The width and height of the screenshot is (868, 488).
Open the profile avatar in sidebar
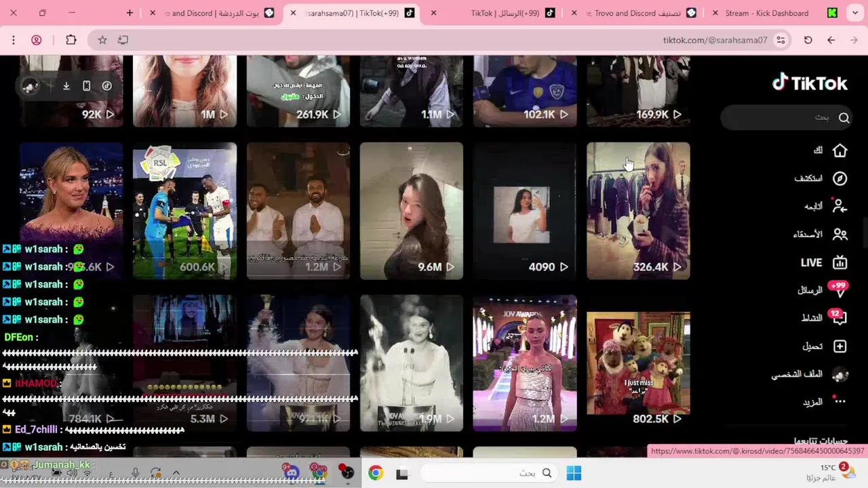click(840, 374)
